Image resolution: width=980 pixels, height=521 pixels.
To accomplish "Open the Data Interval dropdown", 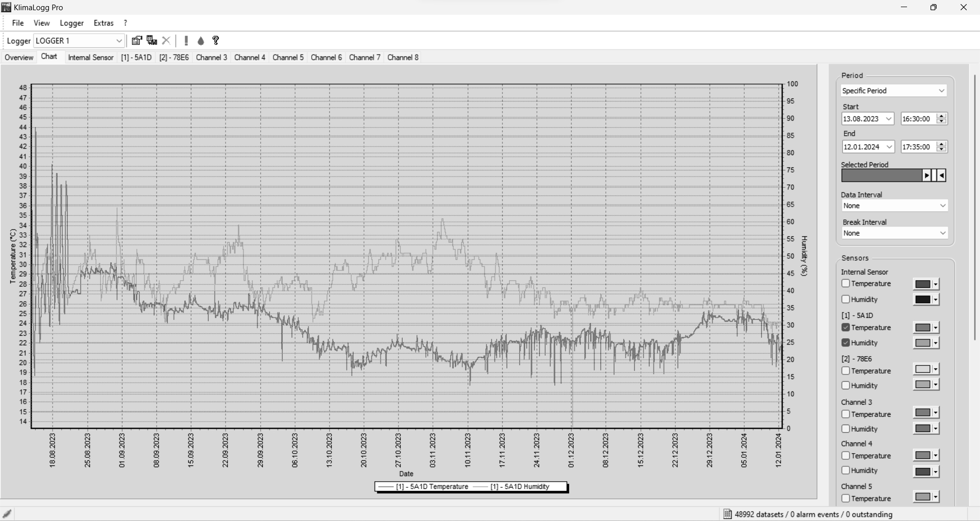I will tap(894, 206).
